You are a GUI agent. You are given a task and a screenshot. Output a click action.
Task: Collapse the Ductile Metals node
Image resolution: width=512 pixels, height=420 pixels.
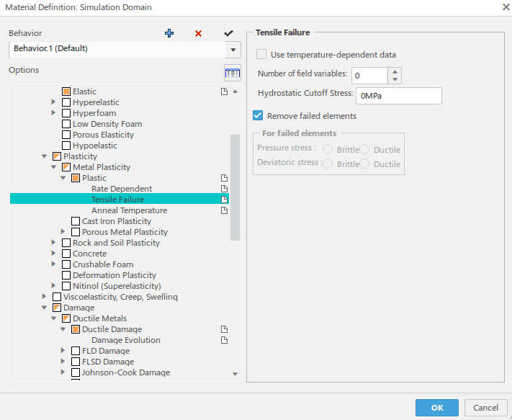click(54, 318)
